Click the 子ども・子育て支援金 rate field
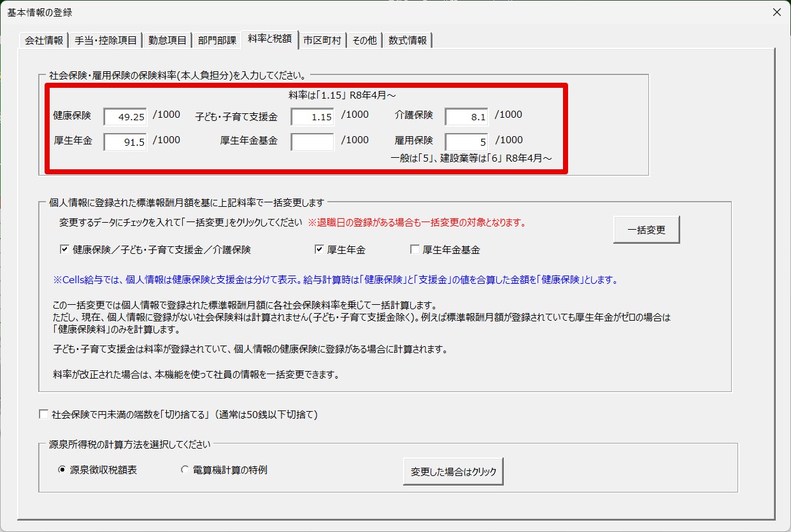This screenshot has height=532, width=791. pyautogui.click(x=313, y=117)
